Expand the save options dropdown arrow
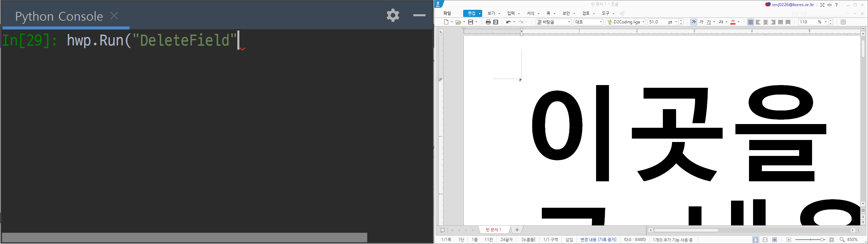 pos(476,22)
